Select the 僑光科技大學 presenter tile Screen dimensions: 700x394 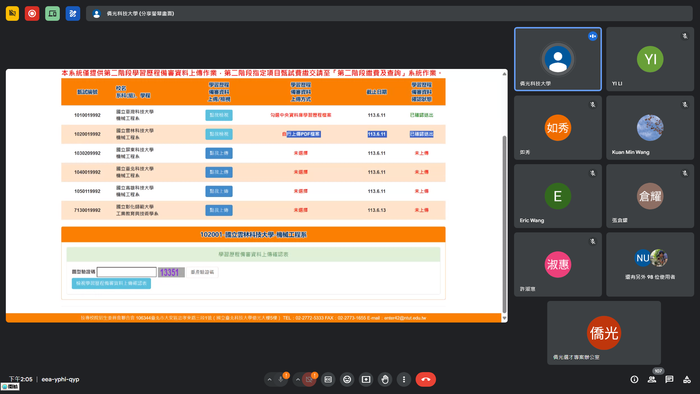(x=558, y=59)
